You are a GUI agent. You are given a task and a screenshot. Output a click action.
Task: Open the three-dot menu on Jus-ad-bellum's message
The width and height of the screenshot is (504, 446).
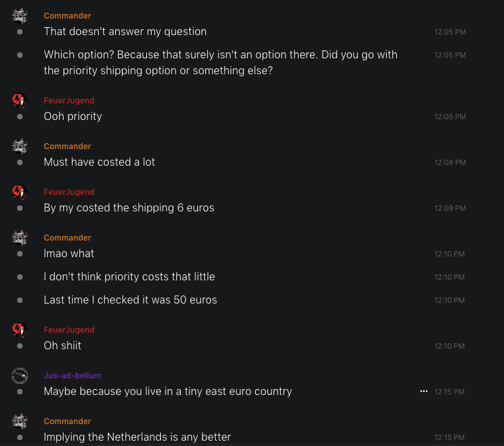[x=423, y=392]
